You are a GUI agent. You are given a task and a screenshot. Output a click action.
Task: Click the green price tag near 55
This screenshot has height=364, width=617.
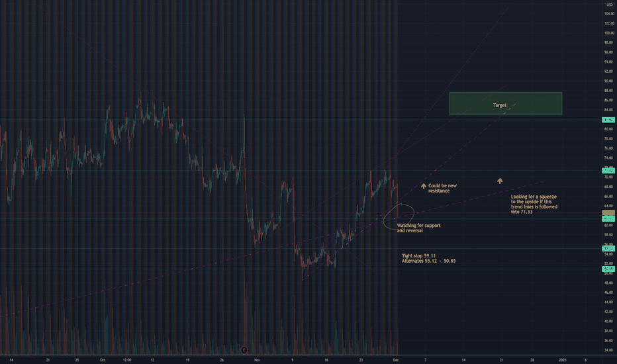pos(608,248)
